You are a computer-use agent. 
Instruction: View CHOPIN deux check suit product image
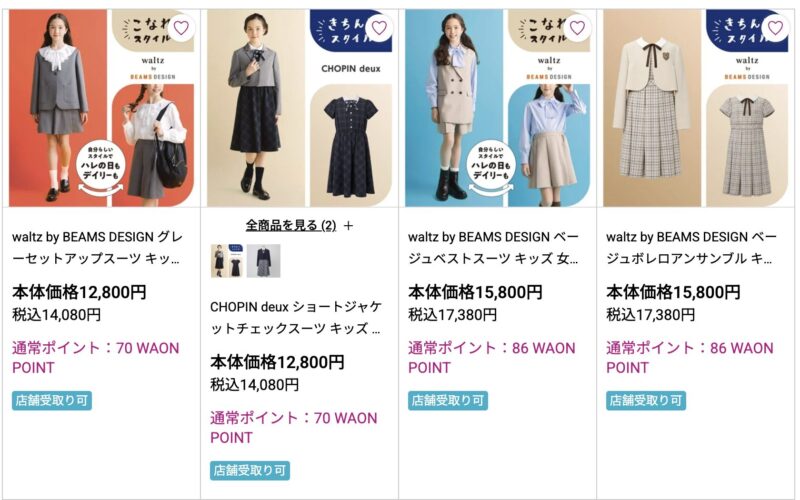(299, 108)
